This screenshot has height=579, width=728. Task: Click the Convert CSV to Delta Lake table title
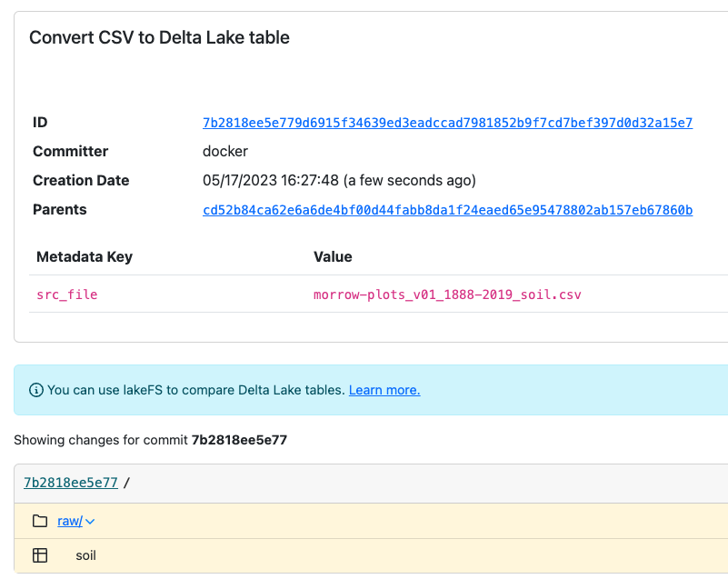(159, 37)
